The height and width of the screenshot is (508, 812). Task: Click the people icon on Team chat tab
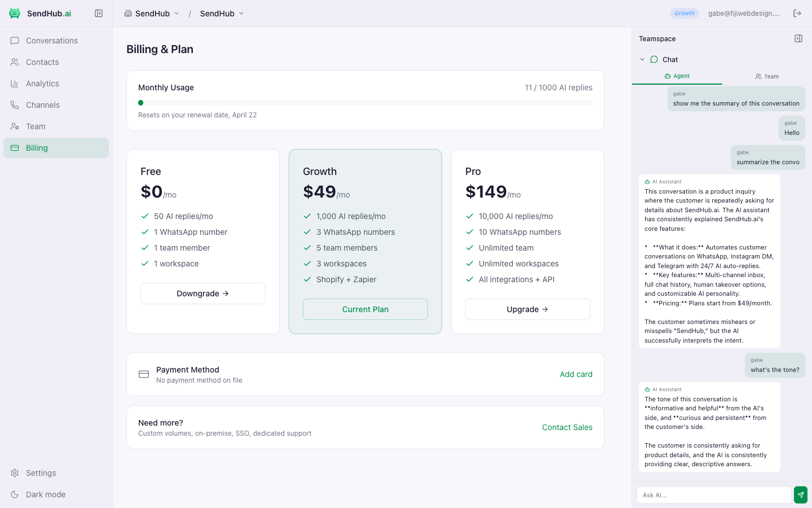pyautogui.click(x=758, y=77)
